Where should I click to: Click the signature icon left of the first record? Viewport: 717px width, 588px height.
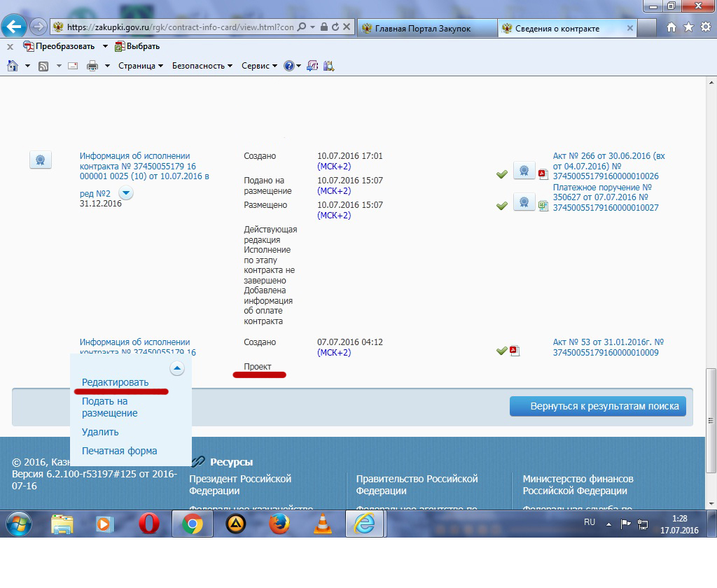point(41,160)
